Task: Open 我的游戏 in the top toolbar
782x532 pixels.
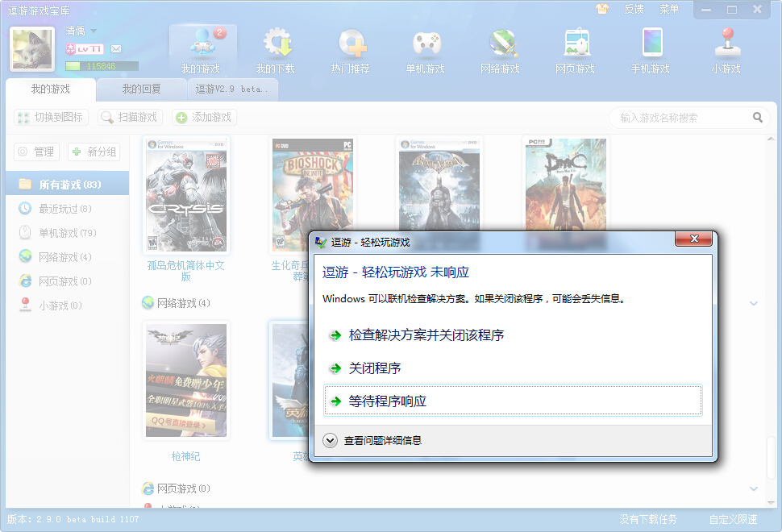Action: pos(202,50)
